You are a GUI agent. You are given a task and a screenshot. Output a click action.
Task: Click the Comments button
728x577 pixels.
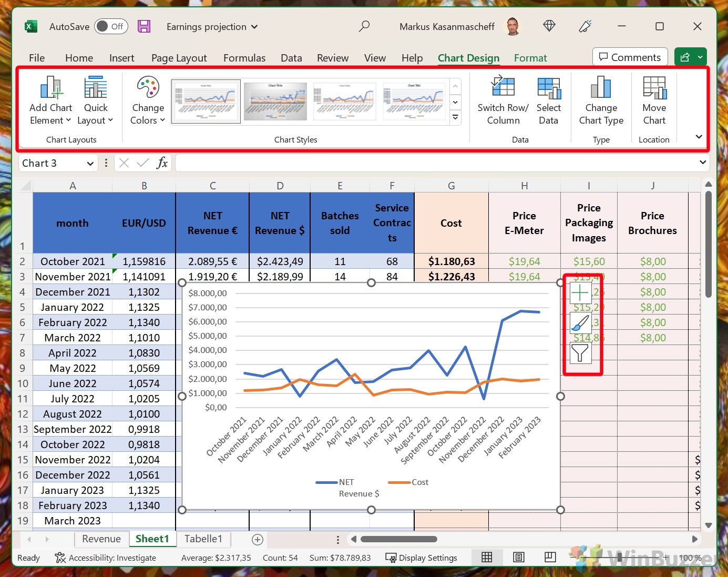coord(630,57)
